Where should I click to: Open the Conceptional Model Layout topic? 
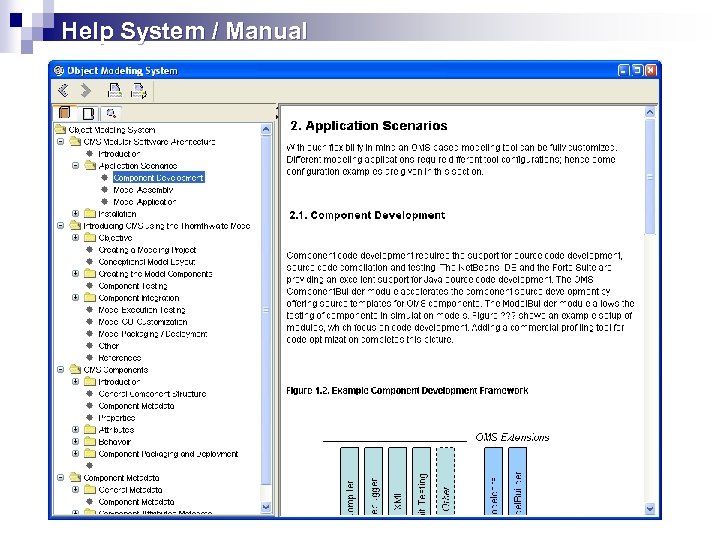[146, 262]
